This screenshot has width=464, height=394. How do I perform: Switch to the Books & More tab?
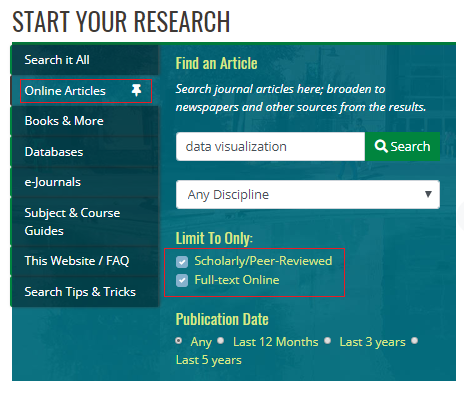click(85, 121)
